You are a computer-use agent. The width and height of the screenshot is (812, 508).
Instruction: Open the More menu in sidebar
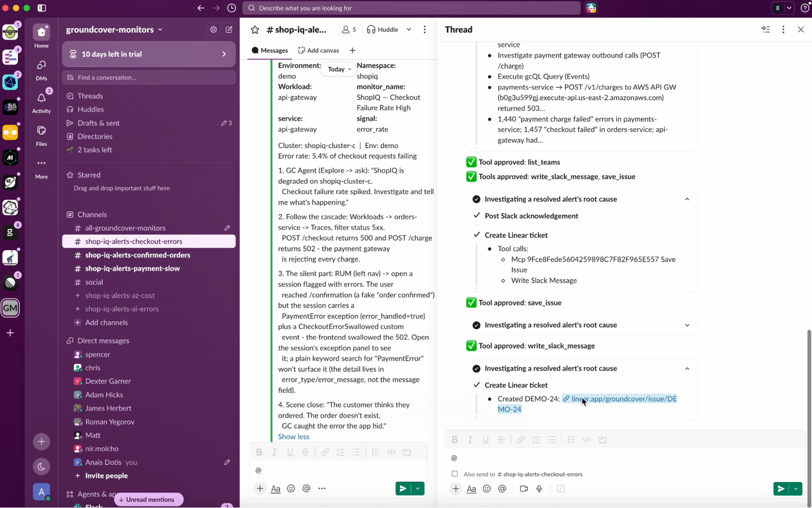pyautogui.click(x=41, y=168)
